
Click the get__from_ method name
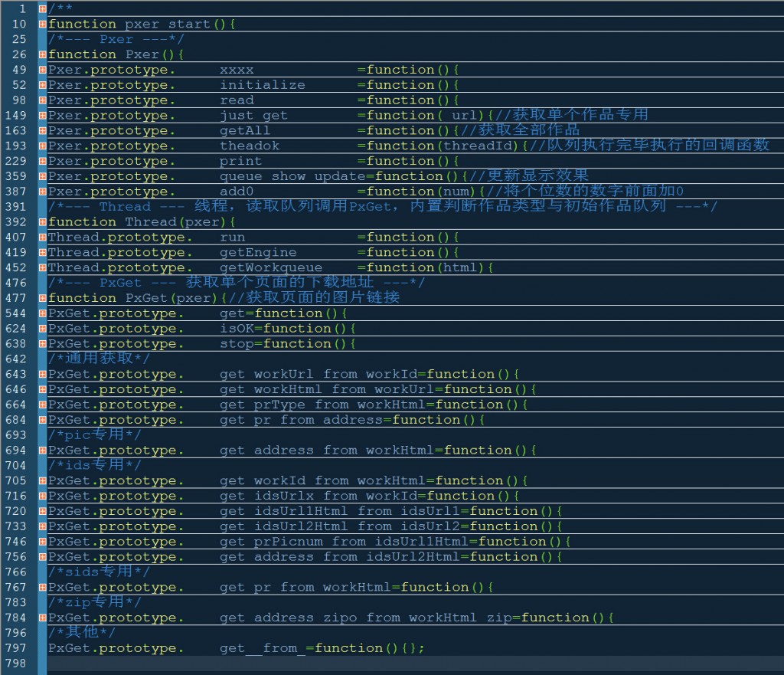point(262,649)
